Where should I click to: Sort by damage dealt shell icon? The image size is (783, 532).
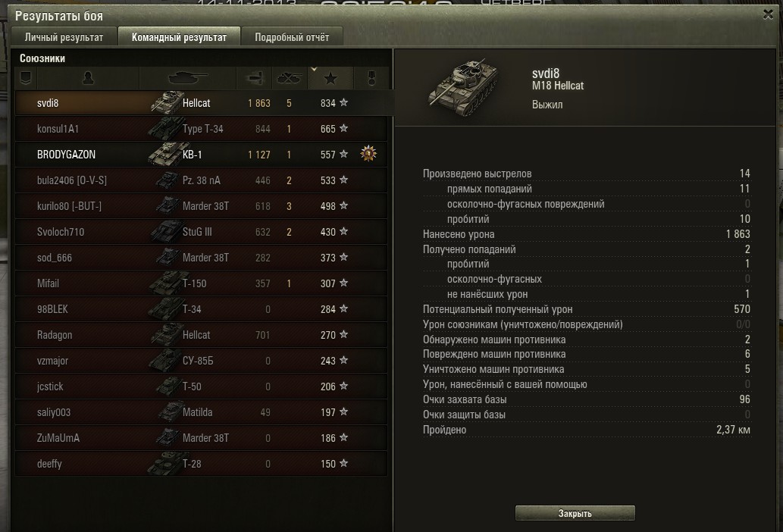[x=254, y=78]
